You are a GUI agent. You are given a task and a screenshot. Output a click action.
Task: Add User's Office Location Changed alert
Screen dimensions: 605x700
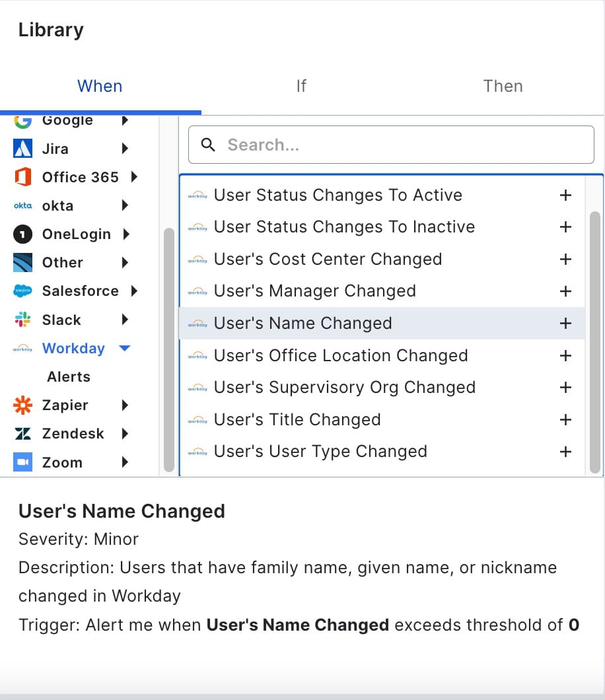[x=566, y=355]
